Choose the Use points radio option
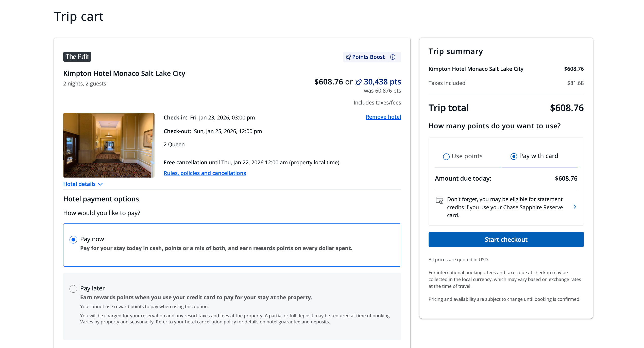The width and height of the screenshot is (644, 348). coord(446,156)
